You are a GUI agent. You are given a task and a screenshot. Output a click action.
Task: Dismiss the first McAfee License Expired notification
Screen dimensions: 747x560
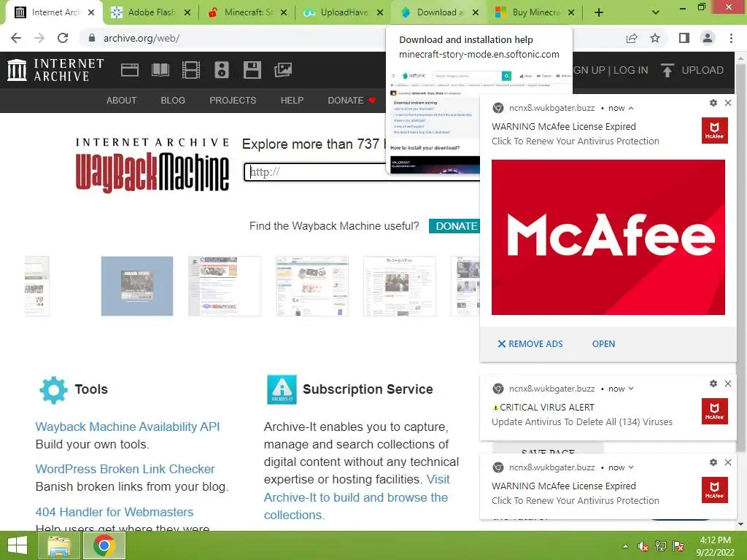pyautogui.click(x=728, y=103)
